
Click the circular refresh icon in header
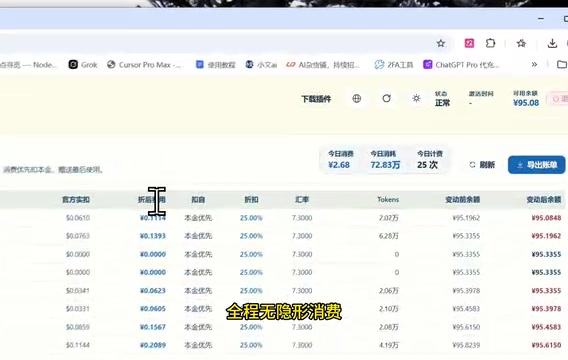(387, 99)
